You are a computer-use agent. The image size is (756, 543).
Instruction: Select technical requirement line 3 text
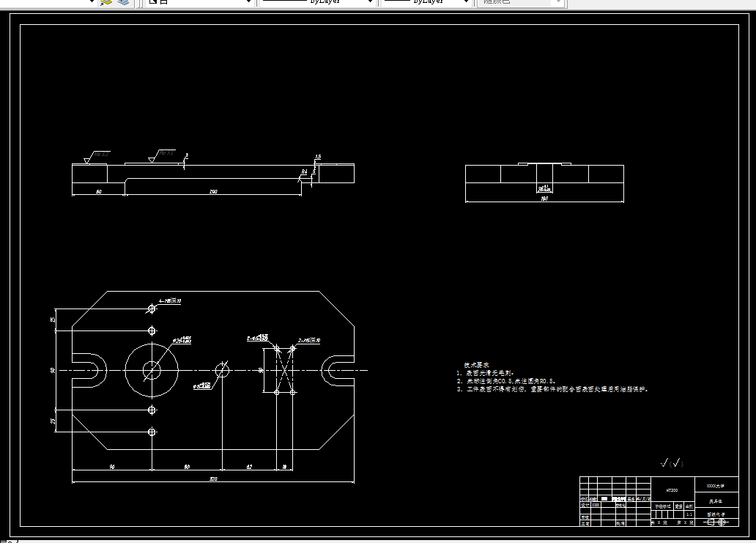point(552,388)
